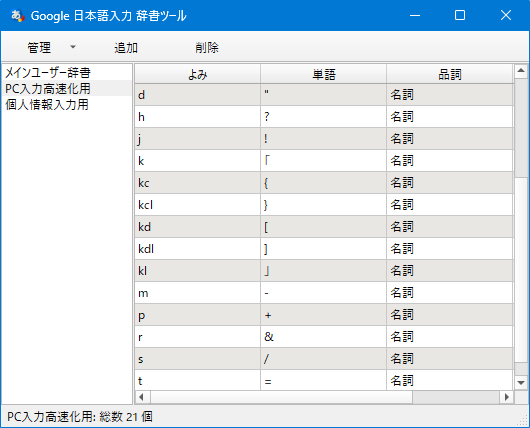Click the 削除 button
The image size is (530, 428).
207,48
